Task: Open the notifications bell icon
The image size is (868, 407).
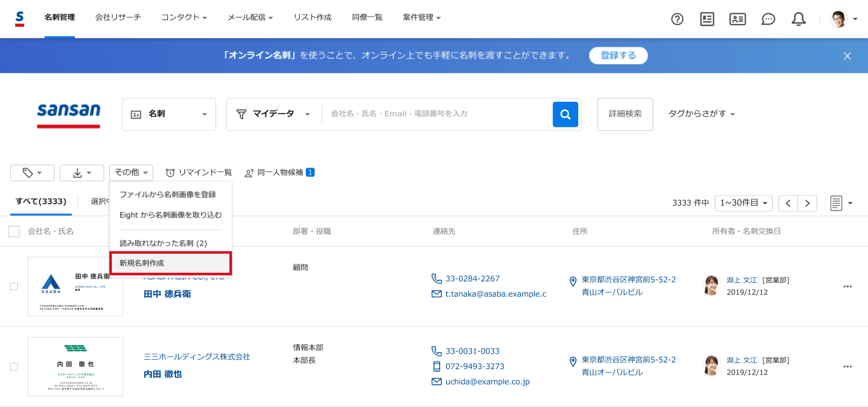Action: tap(798, 19)
